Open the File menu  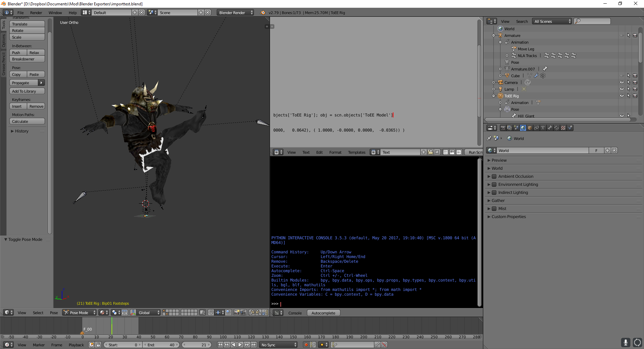point(20,13)
